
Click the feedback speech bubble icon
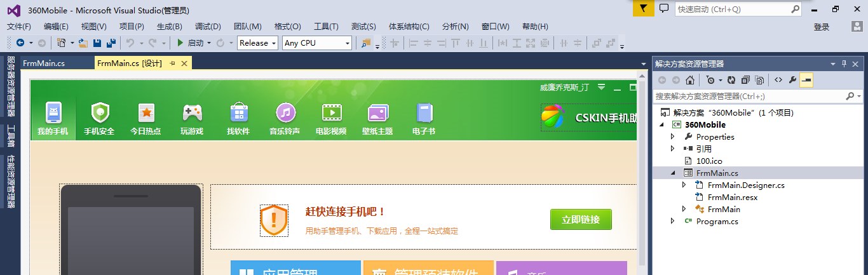tap(663, 8)
